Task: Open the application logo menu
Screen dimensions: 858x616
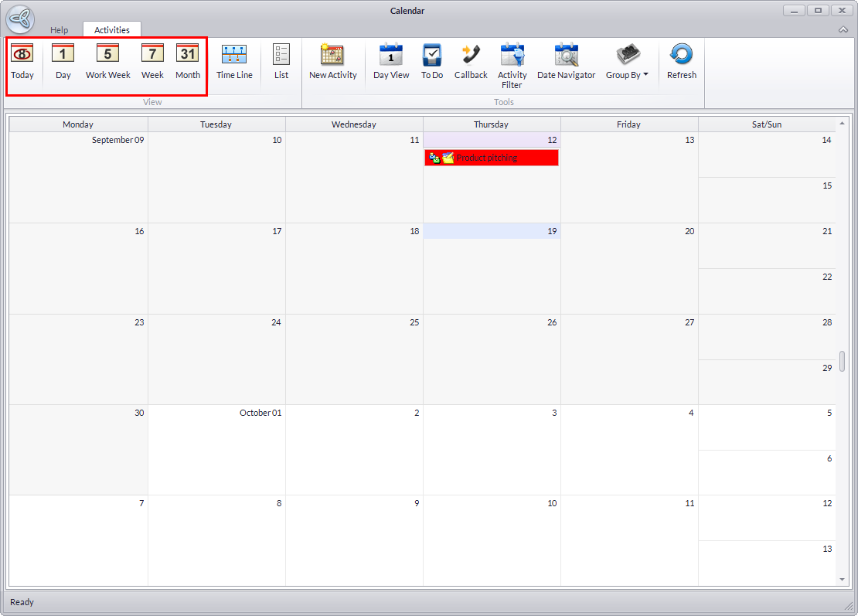Action: [x=21, y=19]
